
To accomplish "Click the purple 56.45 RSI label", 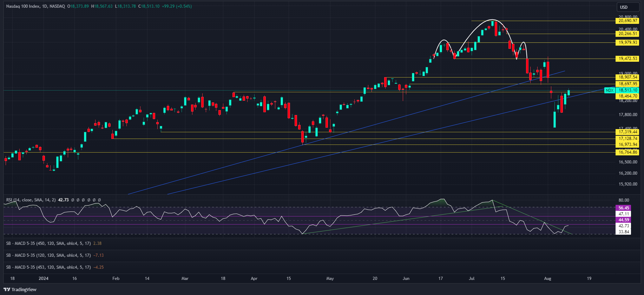I will pos(624,208).
